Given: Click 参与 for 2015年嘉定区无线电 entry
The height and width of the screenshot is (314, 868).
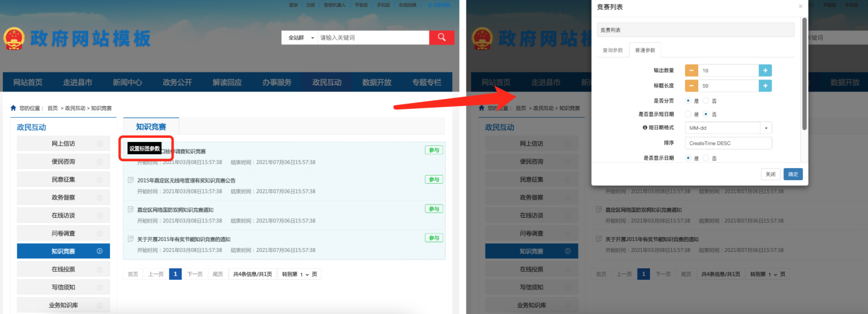Looking at the screenshot, I should pyautogui.click(x=434, y=179).
